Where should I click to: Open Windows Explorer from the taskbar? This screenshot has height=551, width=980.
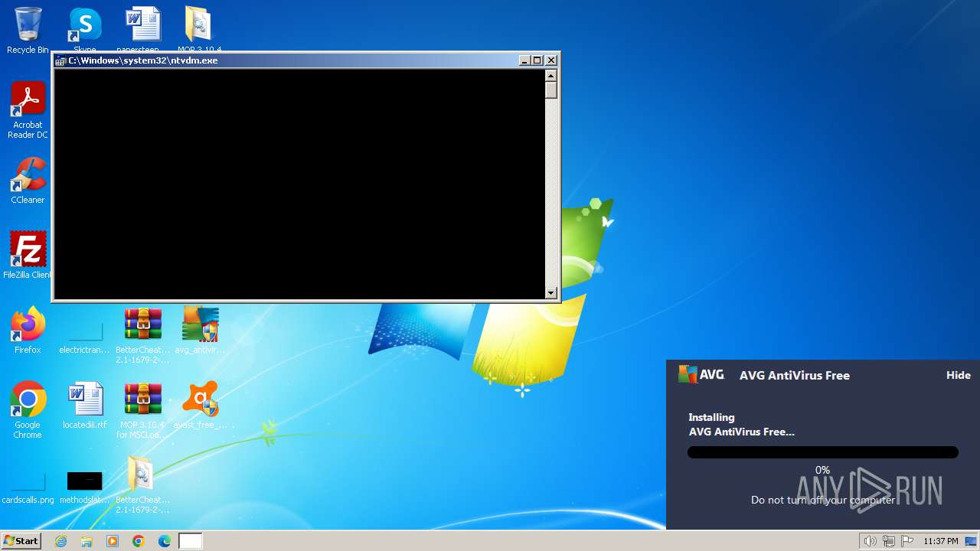(87, 541)
